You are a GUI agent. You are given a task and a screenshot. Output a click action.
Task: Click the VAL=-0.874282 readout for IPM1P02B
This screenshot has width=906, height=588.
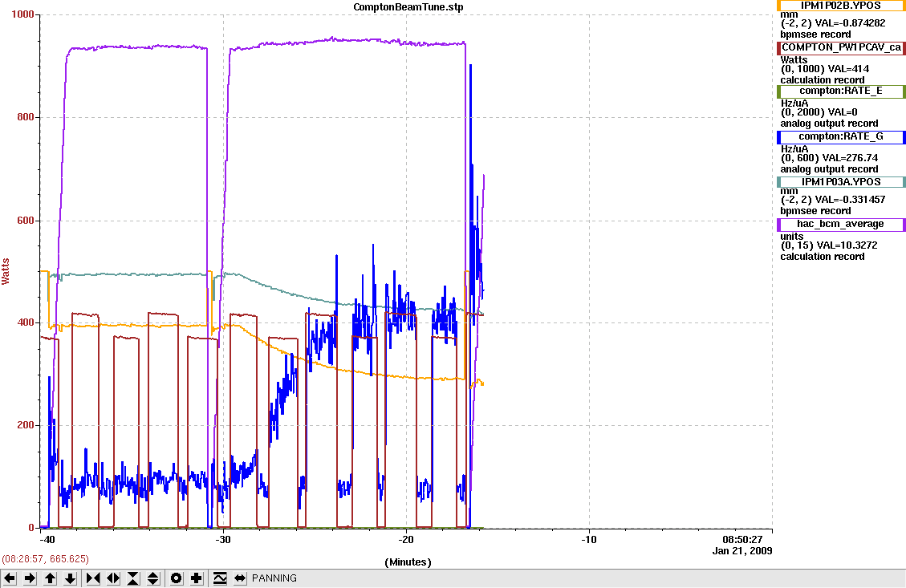tap(850, 24)
